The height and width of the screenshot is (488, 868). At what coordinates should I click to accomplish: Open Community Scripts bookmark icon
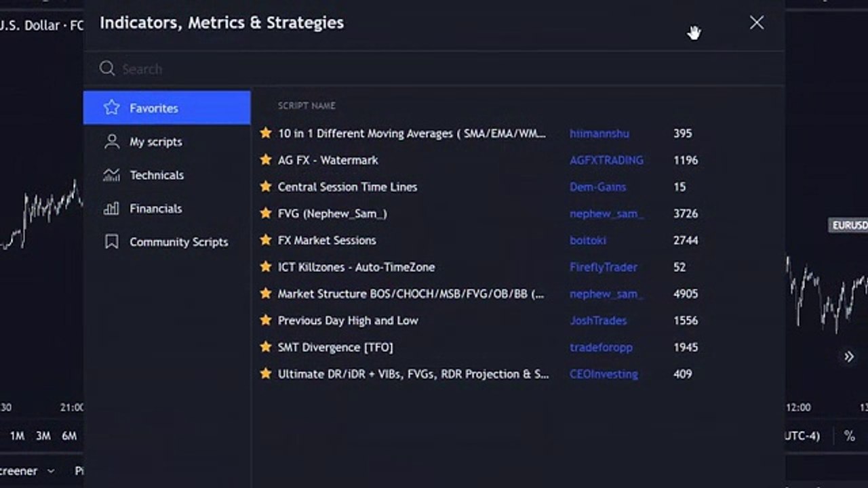point(111,242)
